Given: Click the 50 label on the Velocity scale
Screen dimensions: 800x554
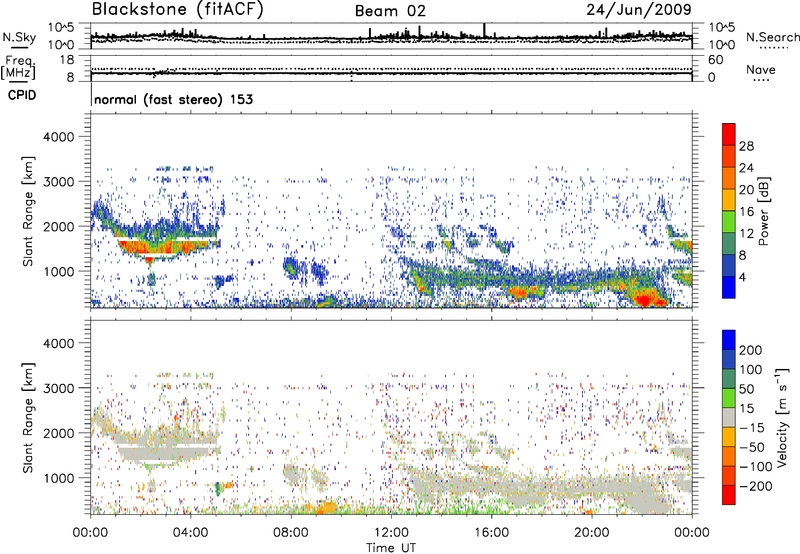Looking at the screenshot, I should [x=746, y=389].
